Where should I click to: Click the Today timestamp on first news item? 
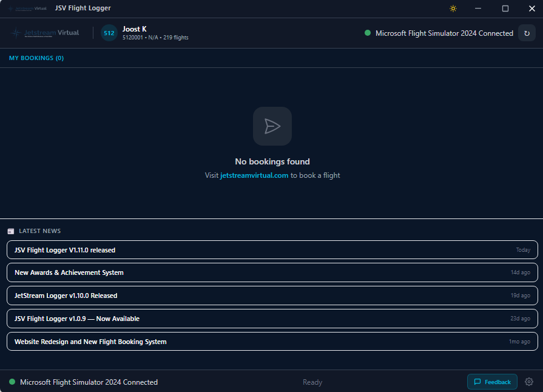click(523, 249)
